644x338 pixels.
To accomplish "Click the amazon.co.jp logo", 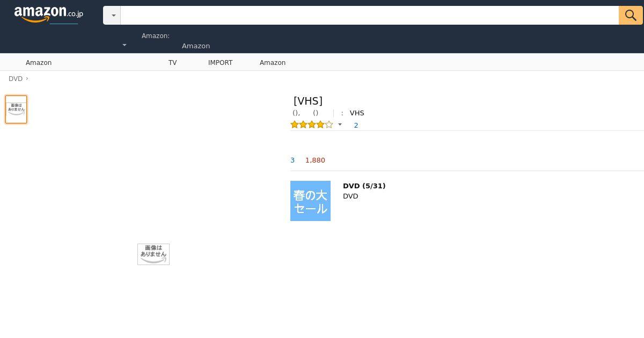I will [48, 14].
